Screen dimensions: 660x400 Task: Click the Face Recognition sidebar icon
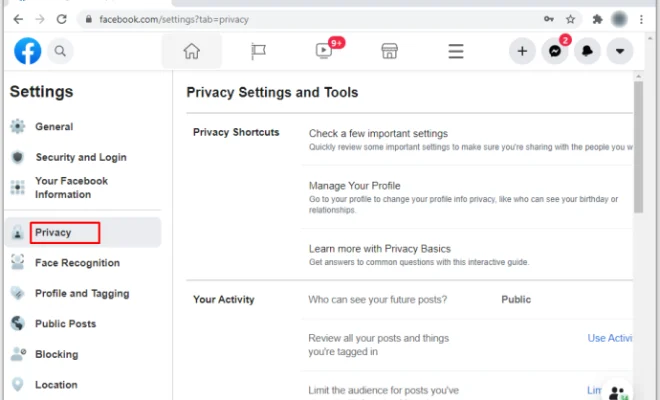[x=18, y=262]
